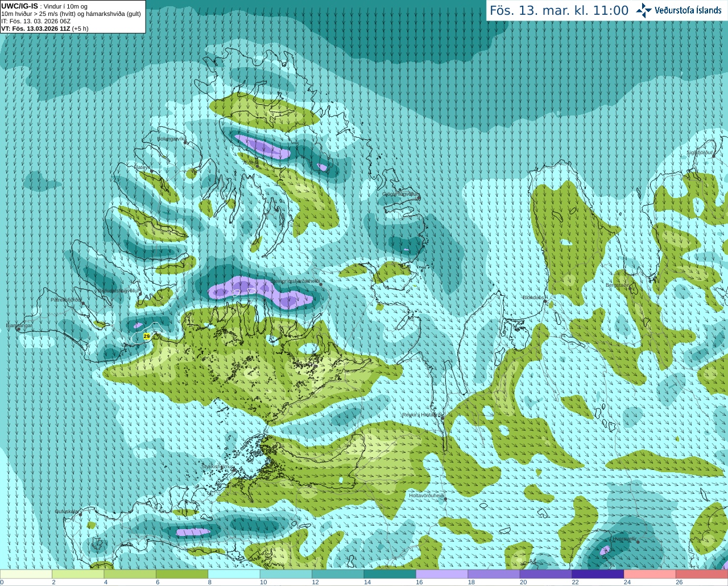
Task: Click the 16–18 m/s lavender legend swatch
Action: click(x=442, y=574)
